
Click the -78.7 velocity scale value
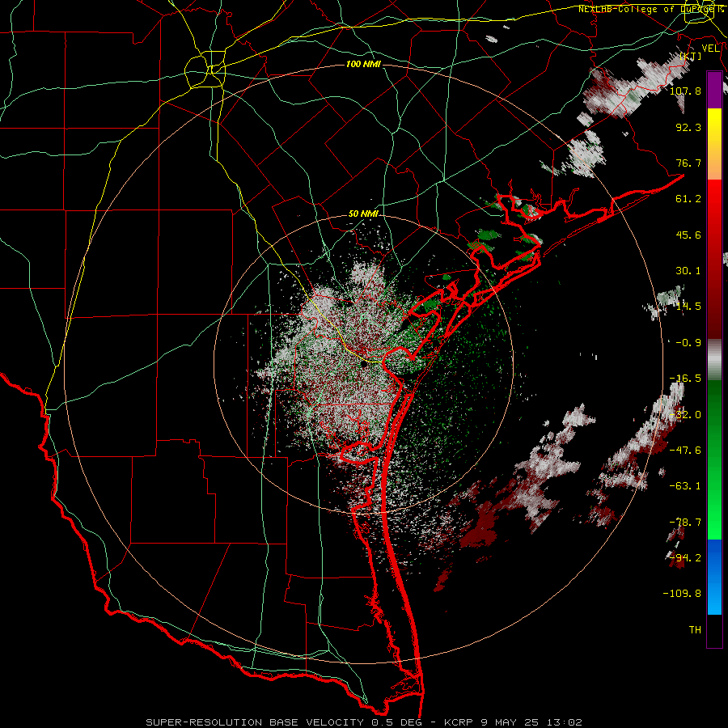[685, 523]
